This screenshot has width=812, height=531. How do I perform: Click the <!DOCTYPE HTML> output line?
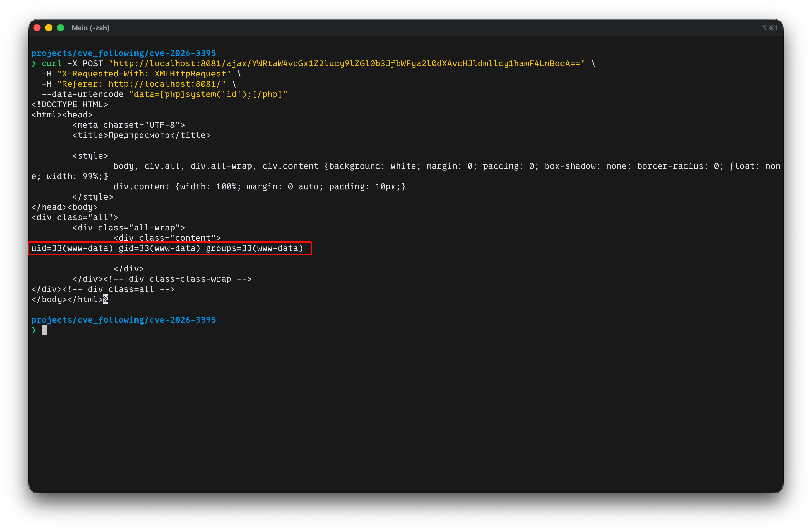(x=70, y=105)
